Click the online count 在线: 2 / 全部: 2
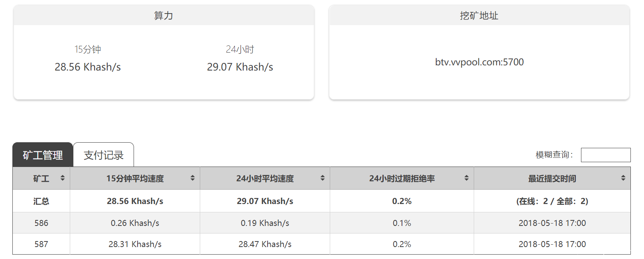Image resolution: width=644 pixels, height=259 pixels. coord(552,201)
